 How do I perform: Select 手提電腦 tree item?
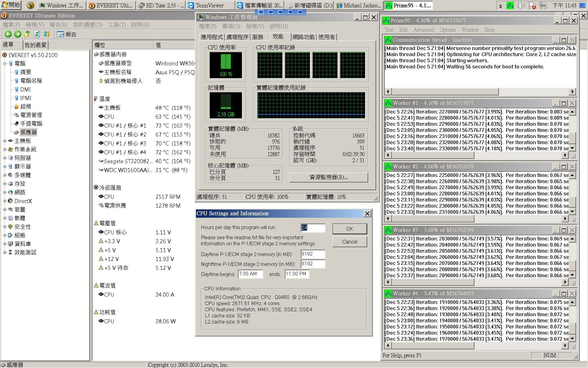[31, 124]
